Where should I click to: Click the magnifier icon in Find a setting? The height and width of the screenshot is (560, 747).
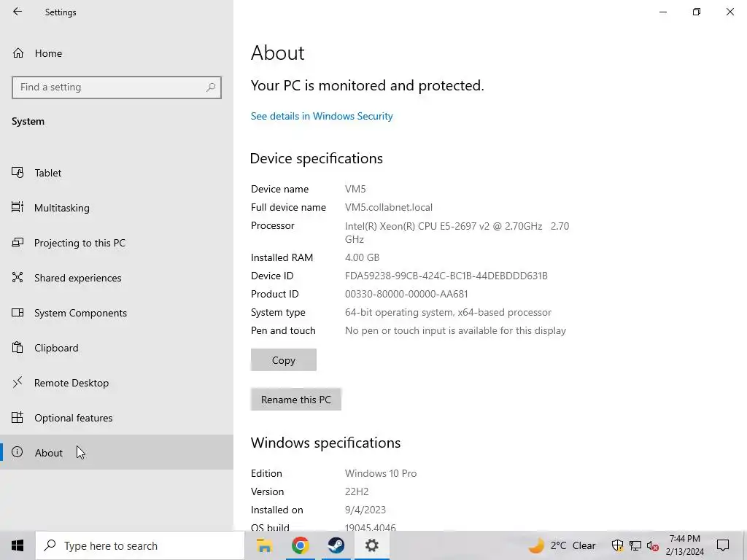[x=211, y=87]
